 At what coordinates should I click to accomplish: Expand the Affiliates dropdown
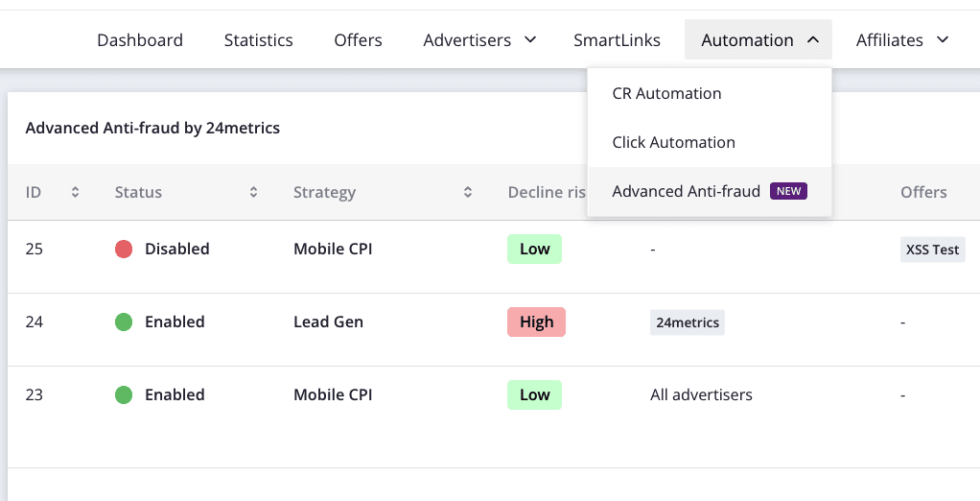pyautogui.click(x=942, y=40)
